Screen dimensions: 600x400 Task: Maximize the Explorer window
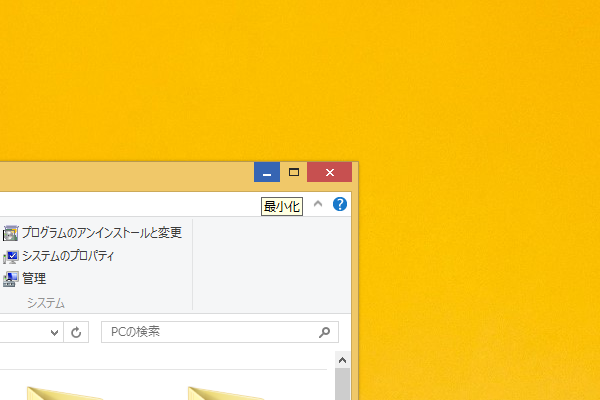point(293,172)
